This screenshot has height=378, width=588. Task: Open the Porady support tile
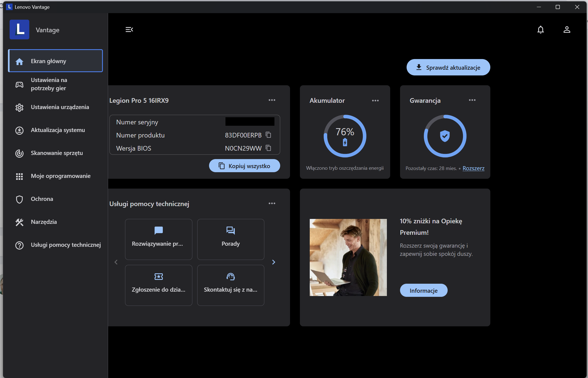[230, 239]
